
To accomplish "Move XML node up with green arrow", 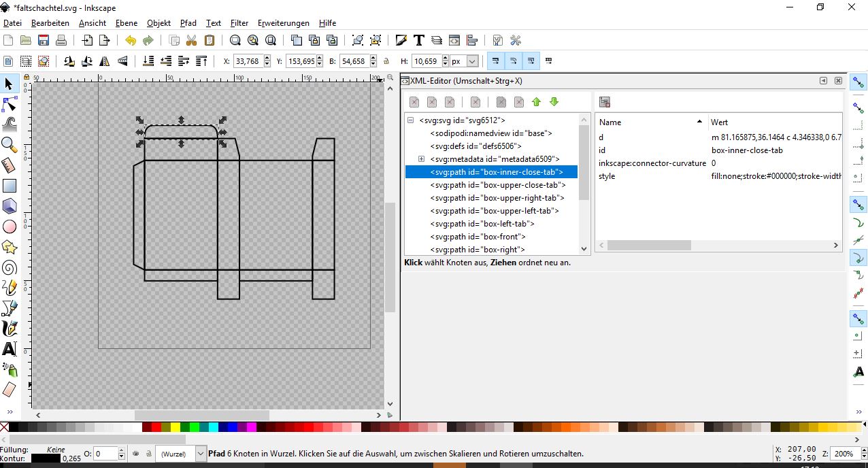I will click(536, 102).
